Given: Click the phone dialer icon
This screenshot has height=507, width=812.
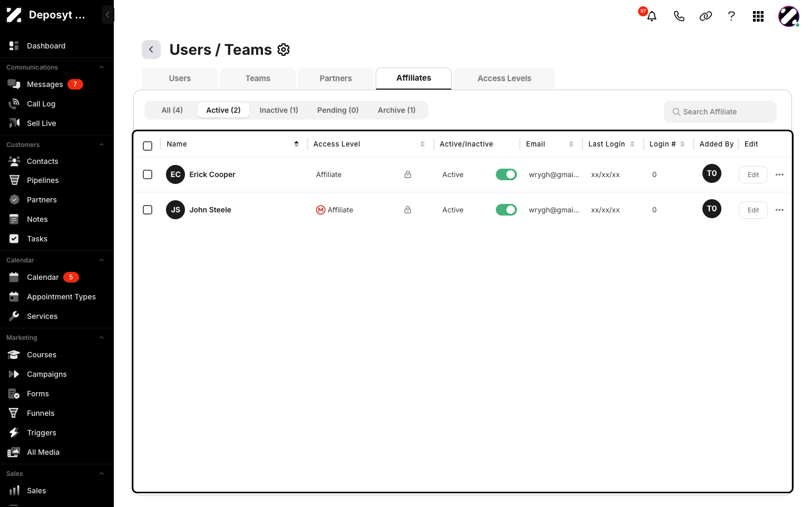Looking at the screenshot, I should 679,16.
